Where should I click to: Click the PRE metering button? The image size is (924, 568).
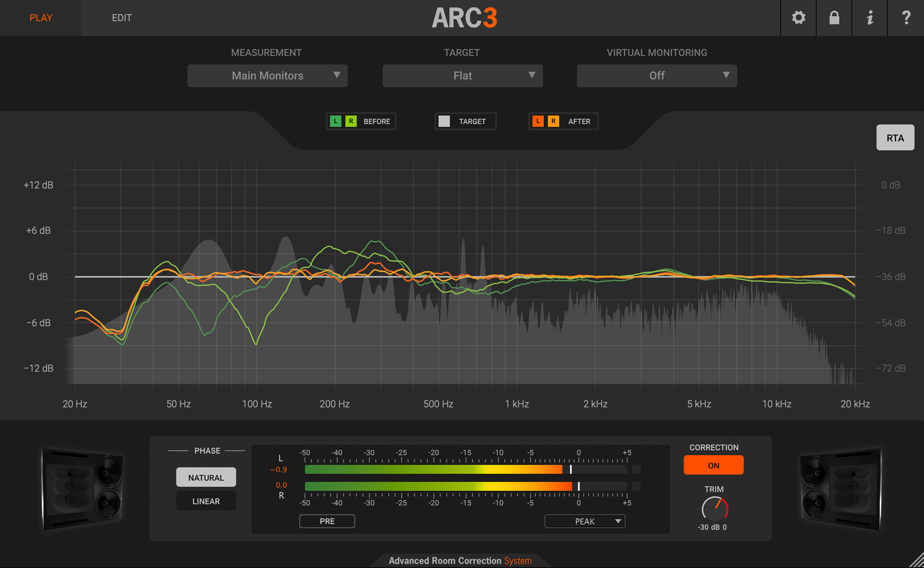coord(327,521)
